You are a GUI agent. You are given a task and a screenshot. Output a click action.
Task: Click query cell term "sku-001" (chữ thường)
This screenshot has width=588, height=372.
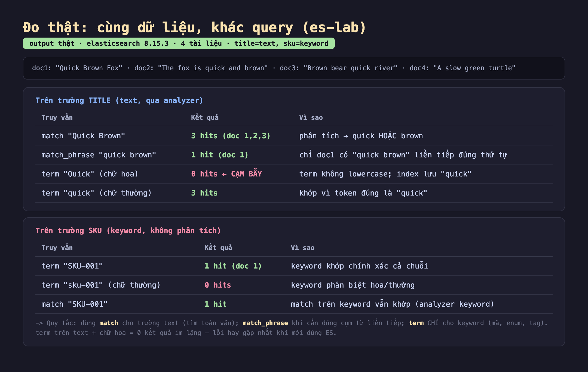pyautogui.click(x=101, y=285)
